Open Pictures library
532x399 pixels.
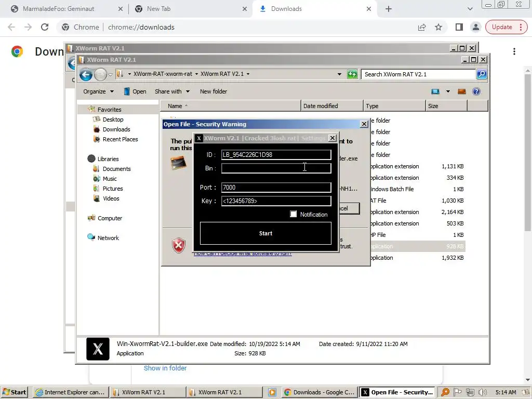[112, 188]
